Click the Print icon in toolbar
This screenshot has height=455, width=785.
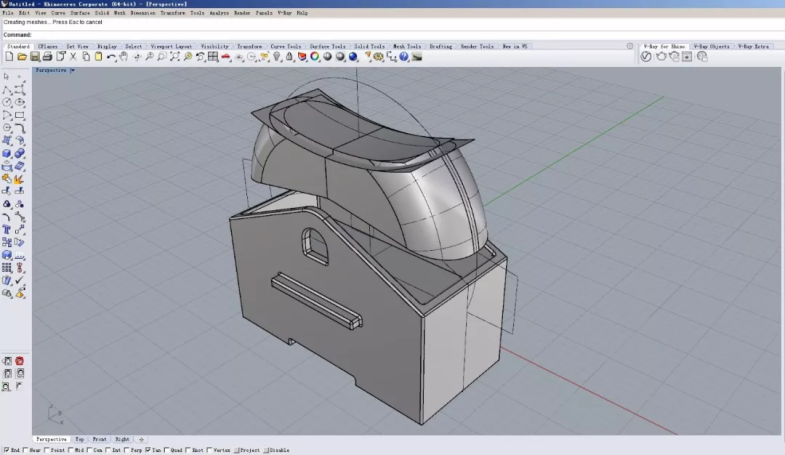coord(47,57)
